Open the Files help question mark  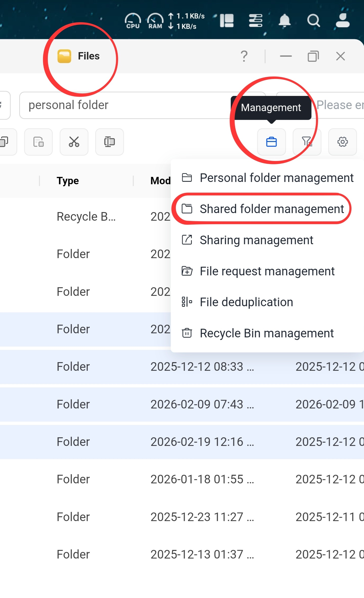(x=244, y=56)
